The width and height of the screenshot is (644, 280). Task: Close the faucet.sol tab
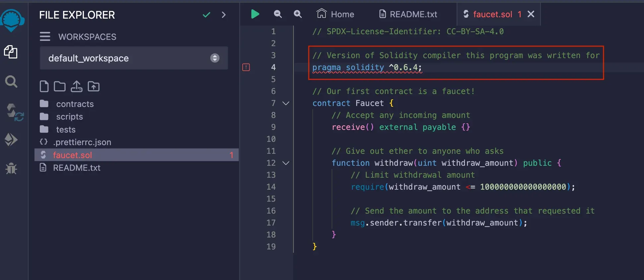[x=531, y=14]
